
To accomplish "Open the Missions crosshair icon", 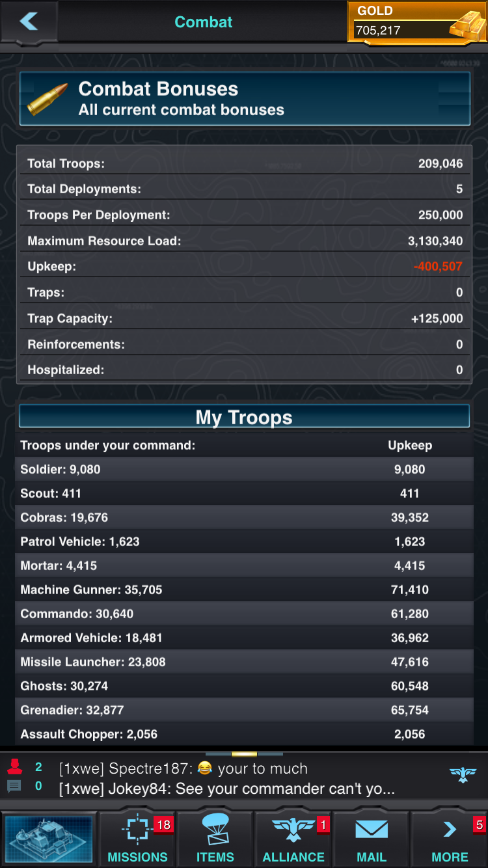I will click(x=137, y=830).
